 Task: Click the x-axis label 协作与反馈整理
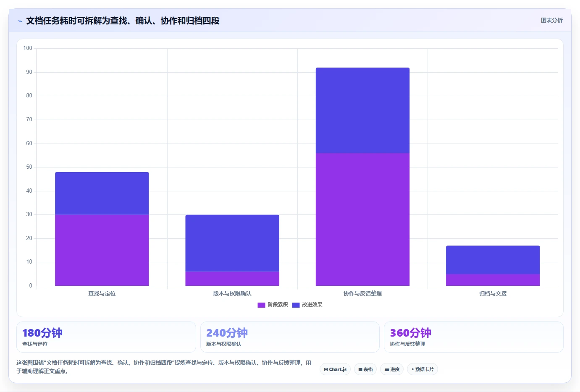(362, 293)
